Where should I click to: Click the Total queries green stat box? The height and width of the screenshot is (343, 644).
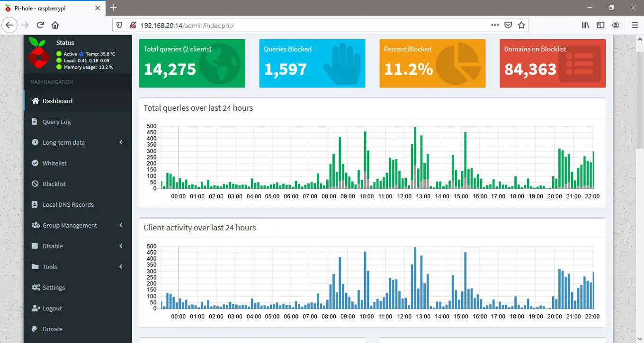click(192, 63)
